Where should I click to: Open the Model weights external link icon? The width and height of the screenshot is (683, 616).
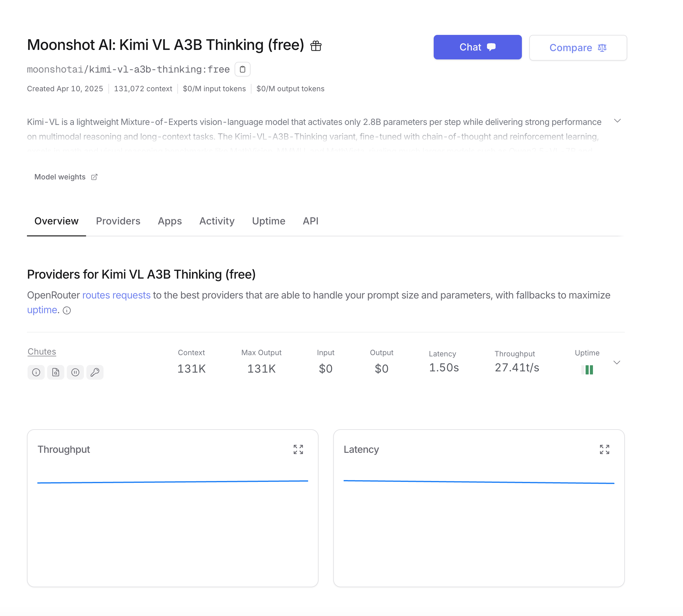tap(94, 177)
